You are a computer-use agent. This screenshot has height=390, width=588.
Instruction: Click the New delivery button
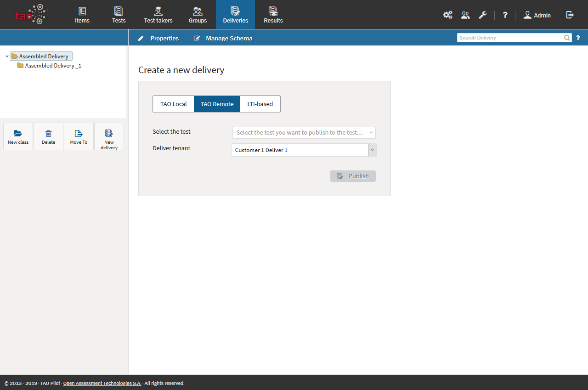pos(109,136)
